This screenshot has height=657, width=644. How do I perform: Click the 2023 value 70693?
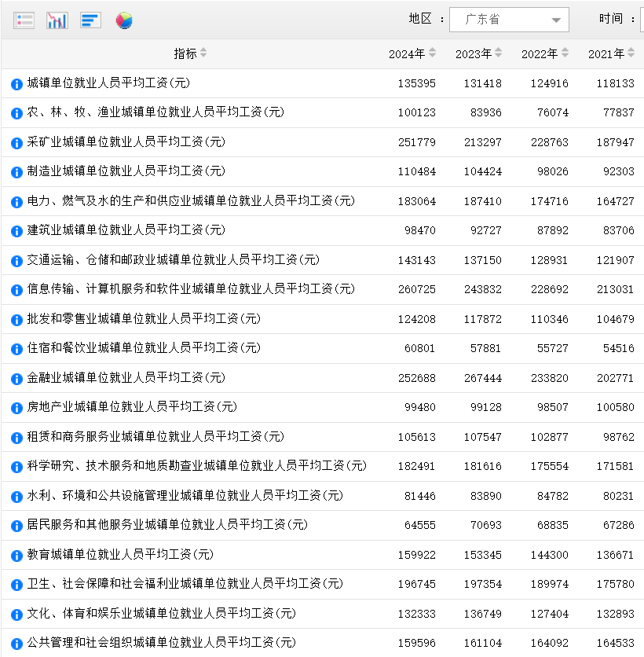(x=485, y=526)
